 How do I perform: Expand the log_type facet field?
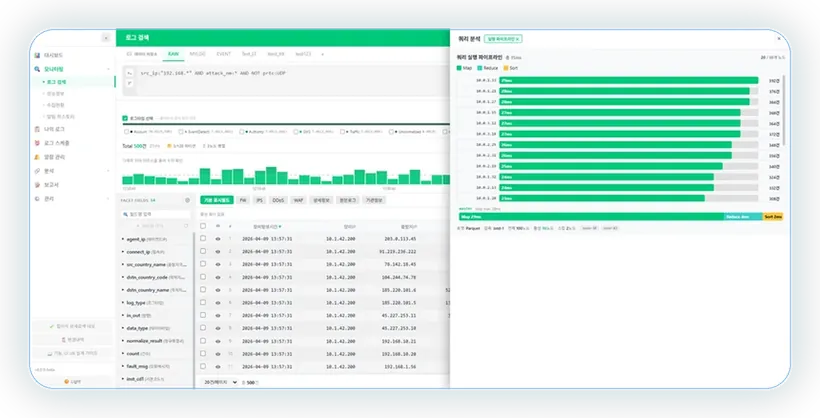click(123, 303)
